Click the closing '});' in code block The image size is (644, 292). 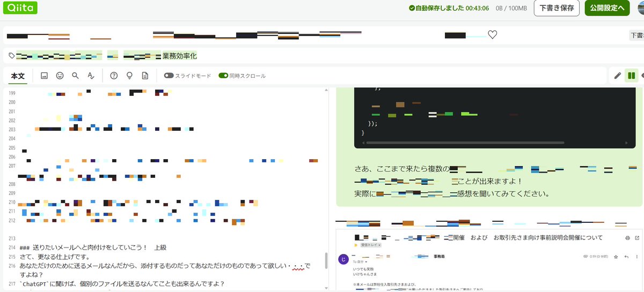372,123
